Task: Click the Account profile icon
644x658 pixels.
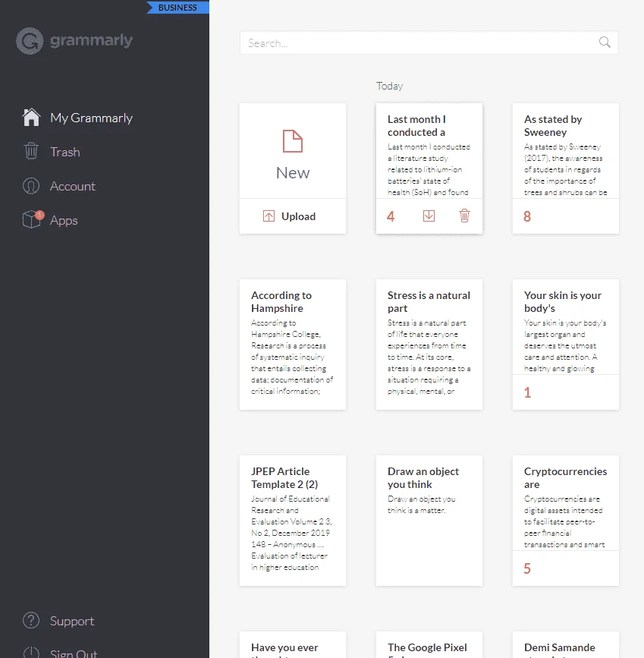Action: (31, 185)
